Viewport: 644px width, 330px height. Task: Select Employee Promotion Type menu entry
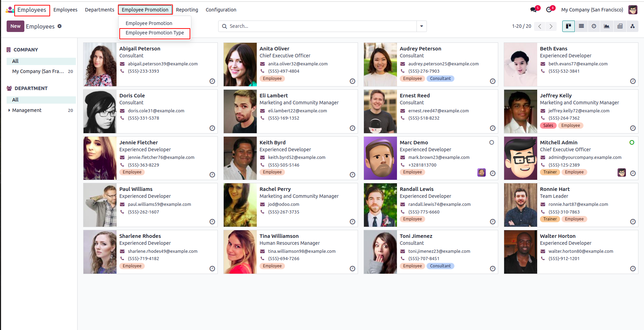pos(154,33)
